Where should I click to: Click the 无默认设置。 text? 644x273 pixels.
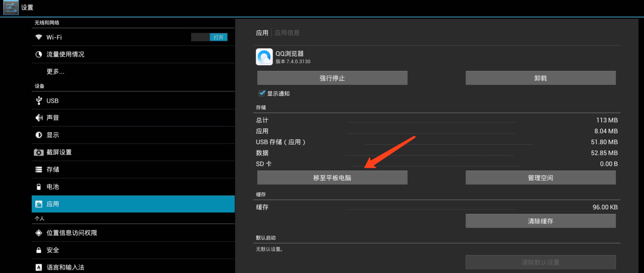[269, 249]
